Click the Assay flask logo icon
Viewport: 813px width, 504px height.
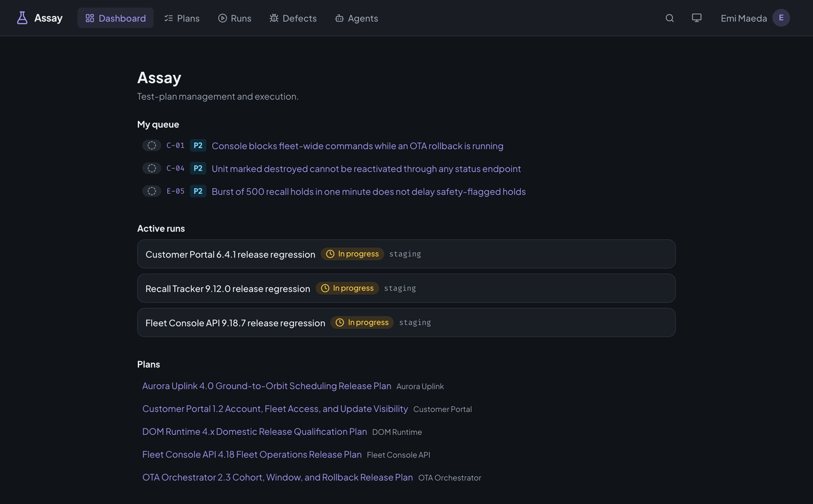point(22,18)
